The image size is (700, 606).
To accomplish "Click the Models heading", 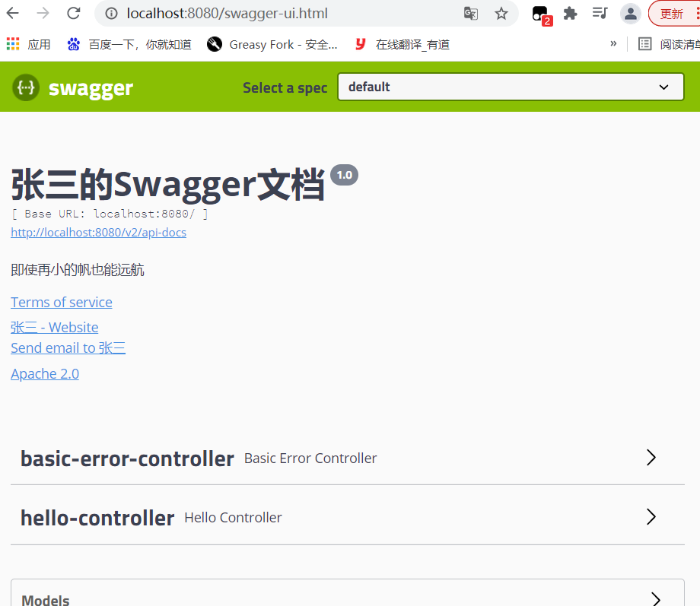I will tap(46, 600).
